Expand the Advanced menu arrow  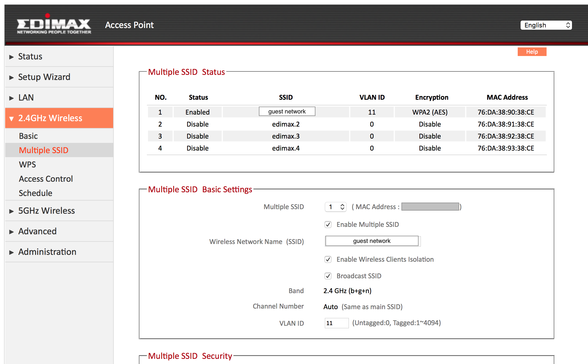pyautogui.click(x=11, y=232)
